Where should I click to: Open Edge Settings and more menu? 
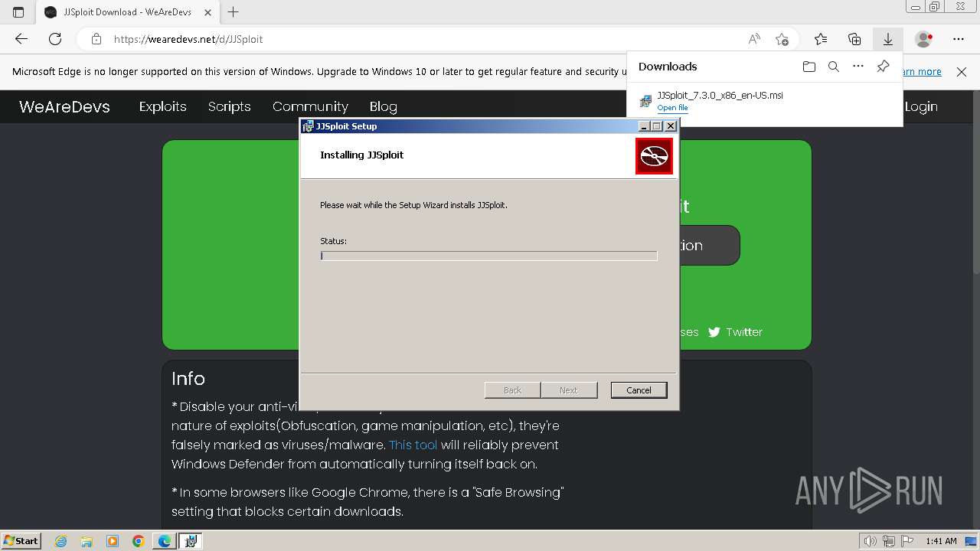[x=959, y=39]
